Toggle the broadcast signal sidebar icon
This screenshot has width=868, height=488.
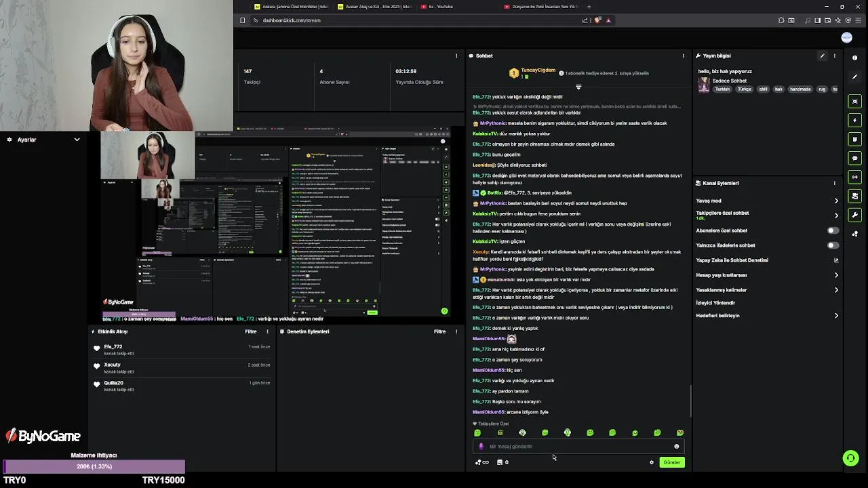[x=855, y=177]
